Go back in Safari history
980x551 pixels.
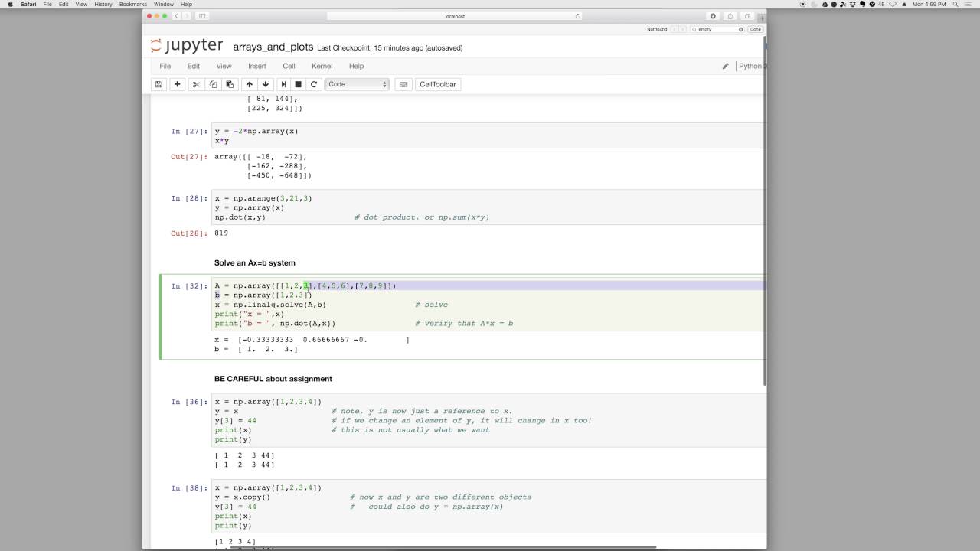point(177,16)
